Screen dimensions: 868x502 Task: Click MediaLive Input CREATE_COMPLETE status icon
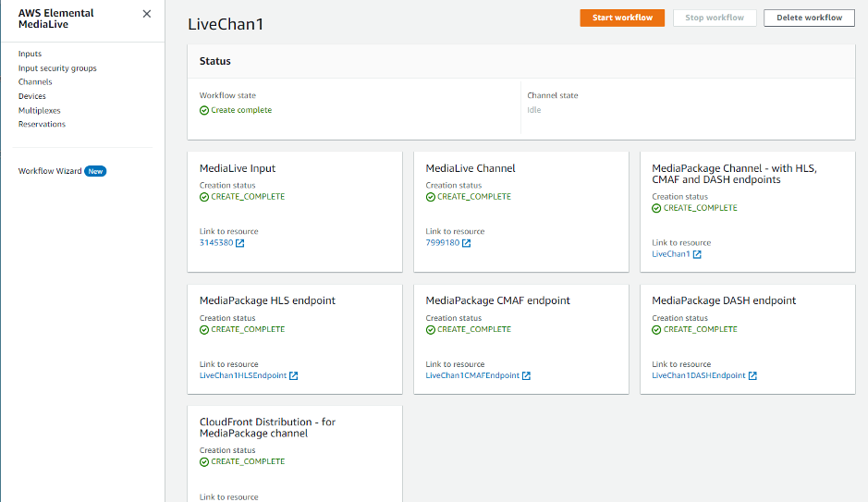(204, 197)
